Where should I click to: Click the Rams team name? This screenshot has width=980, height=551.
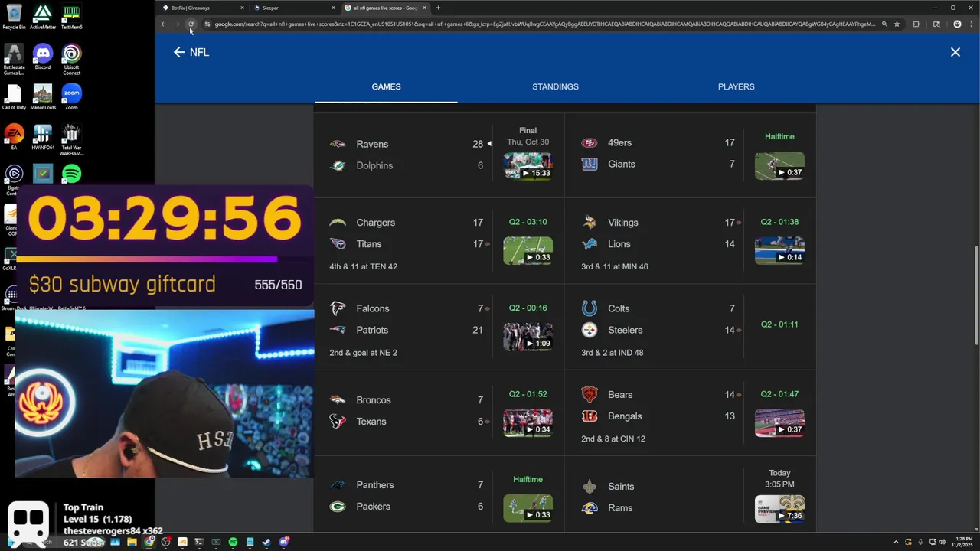620,508
